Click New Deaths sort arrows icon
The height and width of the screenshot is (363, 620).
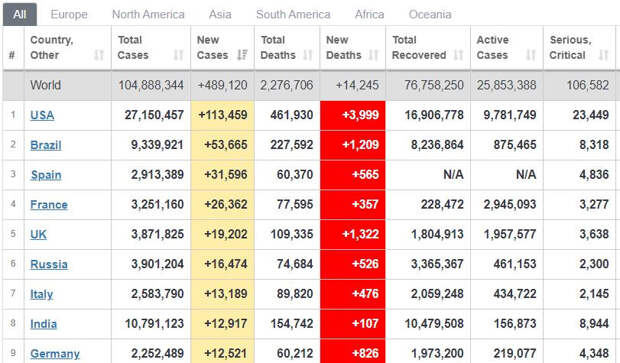pyautogui.click(x=373, y=55)
